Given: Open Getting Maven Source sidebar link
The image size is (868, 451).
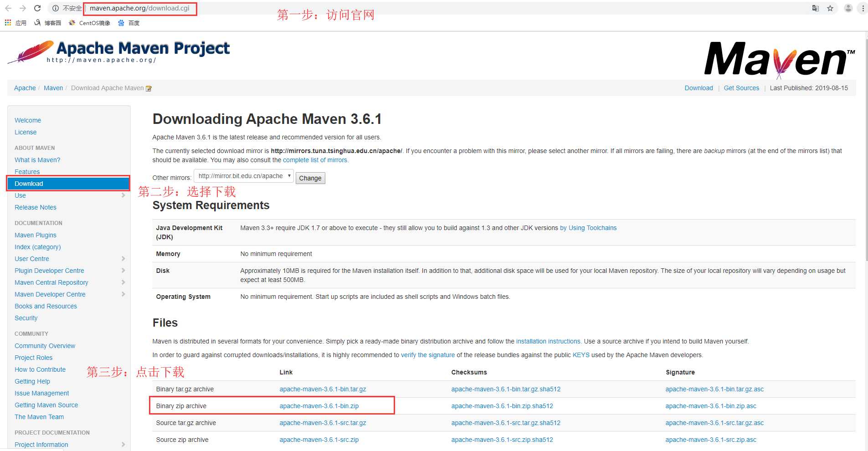Looking at the screenshot, I should pyautogui.click(x=46, y=405).
